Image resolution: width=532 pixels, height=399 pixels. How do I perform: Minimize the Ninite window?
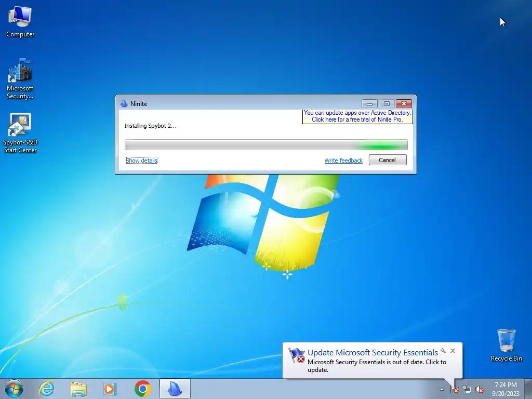(370, 103)
